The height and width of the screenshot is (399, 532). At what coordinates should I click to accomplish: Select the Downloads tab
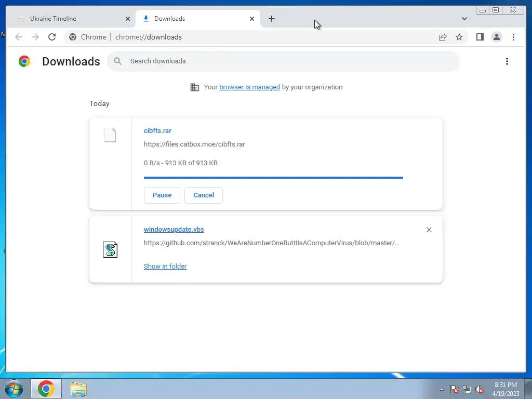coord(198,19)
